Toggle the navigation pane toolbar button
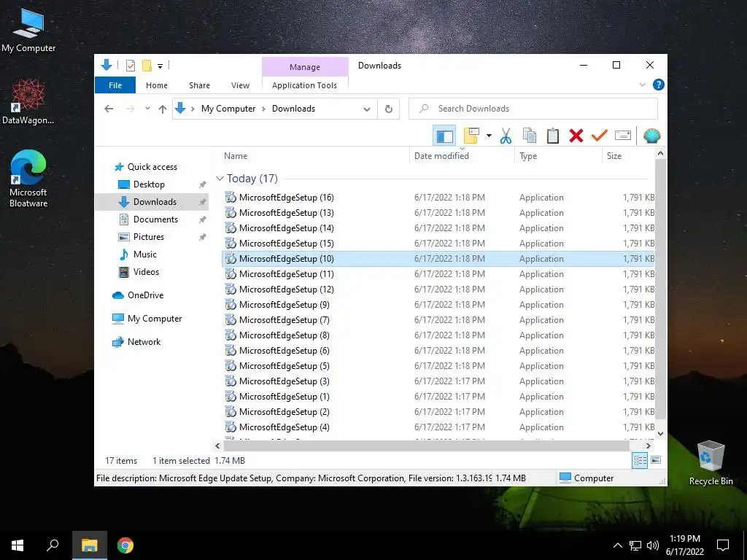The image size is (747, 560). (x=444, y=136)
